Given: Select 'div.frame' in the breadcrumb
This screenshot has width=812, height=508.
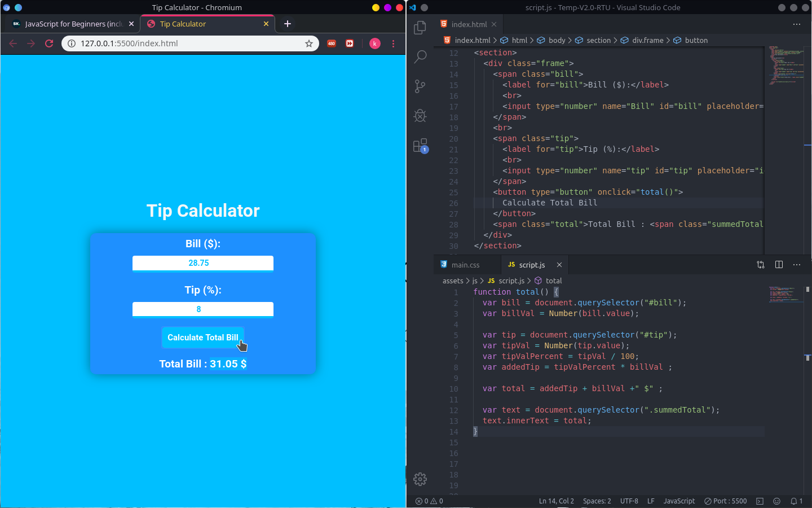Looking at the screenshot, I should click(x=647, y=40).
